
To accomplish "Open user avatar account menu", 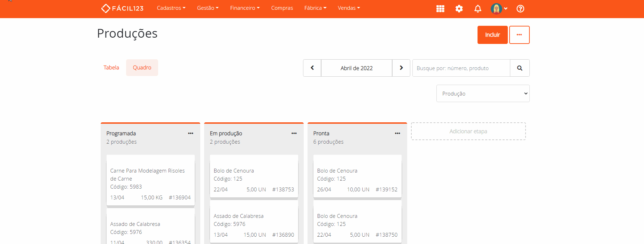I will point(499,9).
